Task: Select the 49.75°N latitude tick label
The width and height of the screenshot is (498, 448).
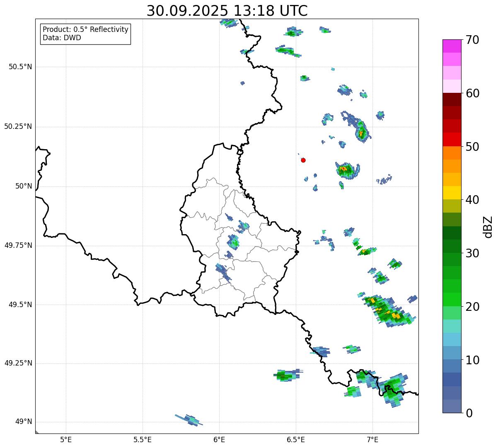Action: [x=18, y=245]
